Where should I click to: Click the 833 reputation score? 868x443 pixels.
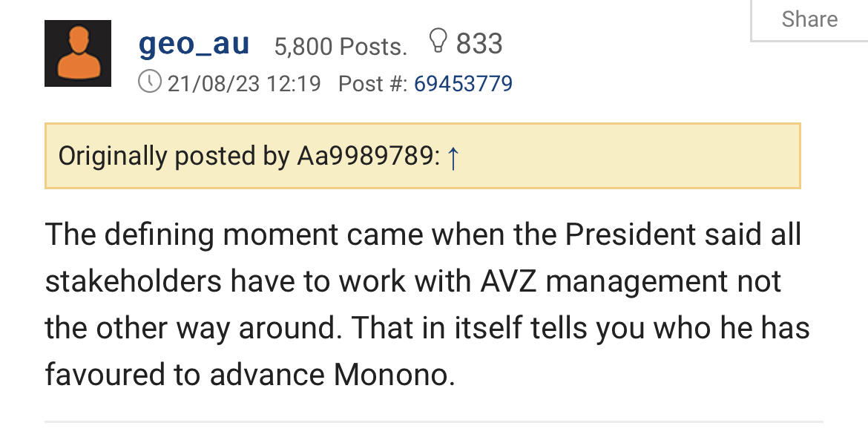coord(479,44)
